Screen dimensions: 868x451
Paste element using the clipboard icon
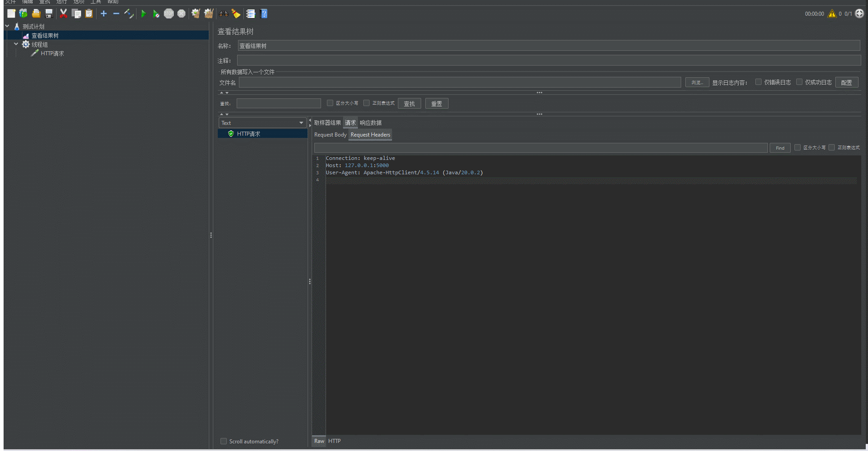[x=89, y=14]
